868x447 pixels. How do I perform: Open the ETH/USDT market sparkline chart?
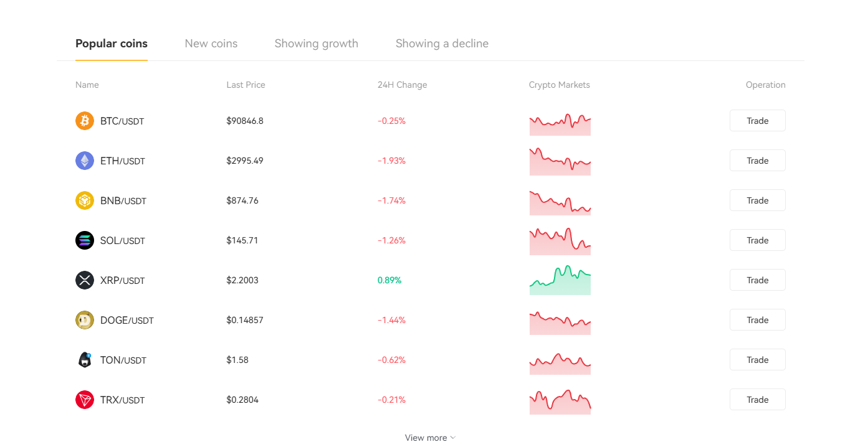(x=560, y=161)
